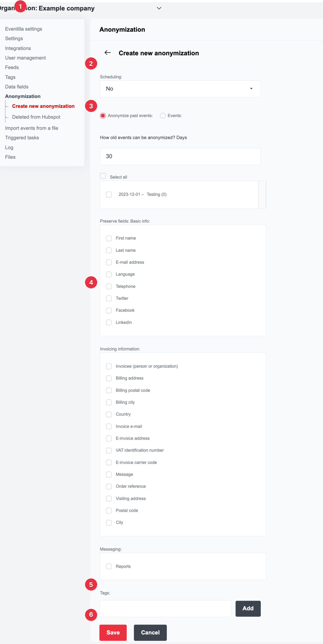Click the Tags input field
This screenshot has width=323, height=644.
click(166, 609)
